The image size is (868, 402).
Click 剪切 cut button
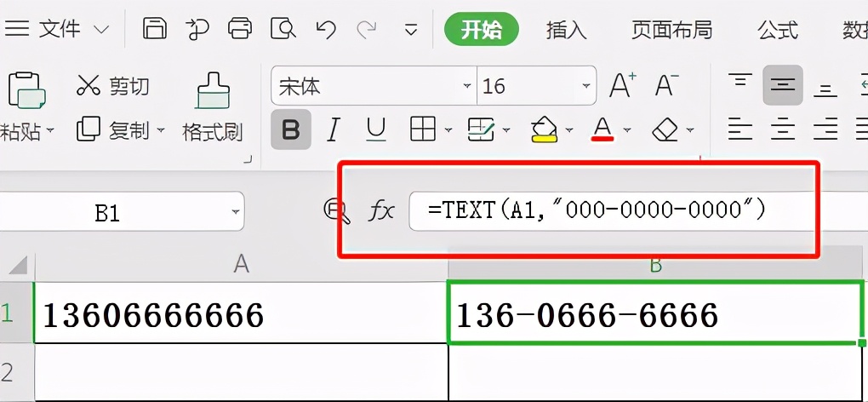(113, 86)
